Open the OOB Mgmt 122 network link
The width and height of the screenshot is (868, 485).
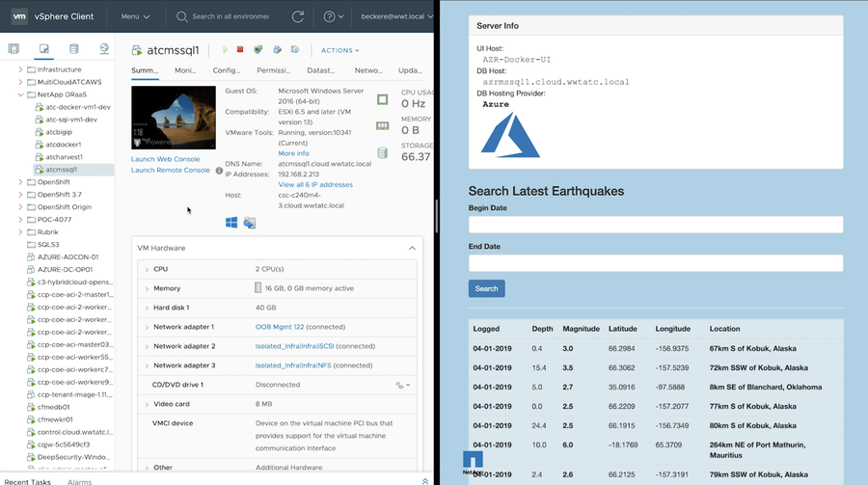(x=280, y=327)
